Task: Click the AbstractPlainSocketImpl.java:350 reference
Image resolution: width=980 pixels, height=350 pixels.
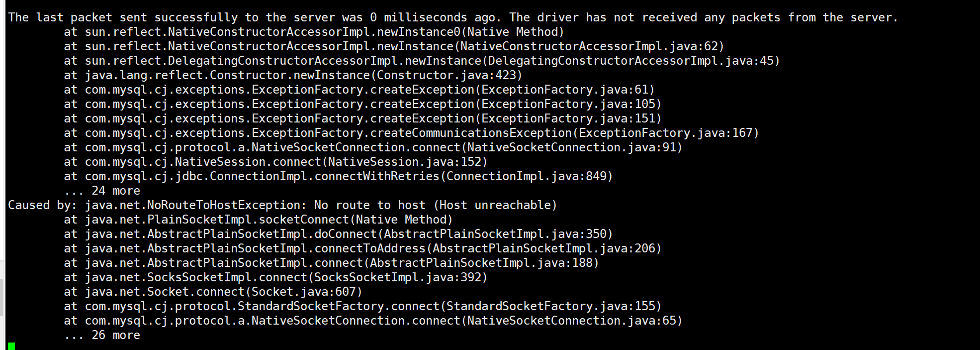Action: tap(495, 234)
